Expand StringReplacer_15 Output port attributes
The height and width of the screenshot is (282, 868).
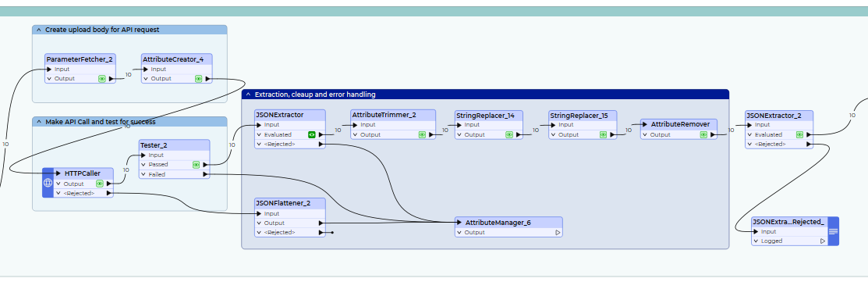pos(554,134)
